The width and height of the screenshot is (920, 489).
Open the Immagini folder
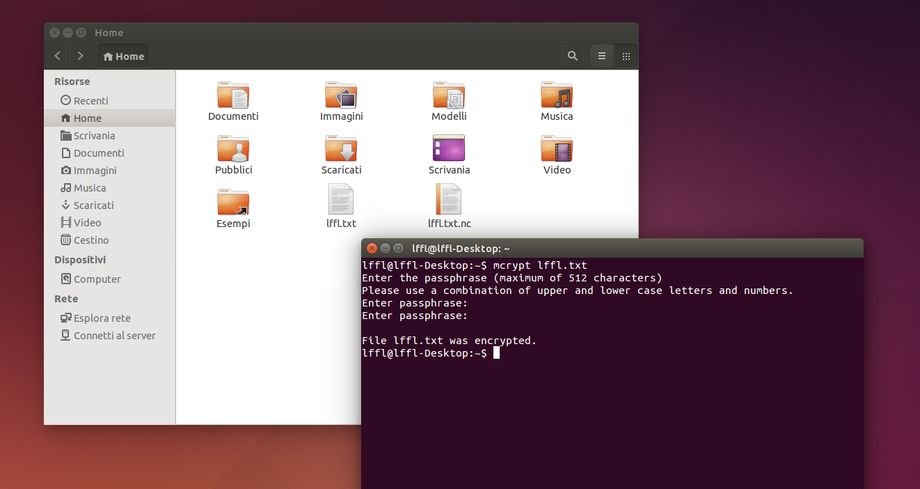341,97
